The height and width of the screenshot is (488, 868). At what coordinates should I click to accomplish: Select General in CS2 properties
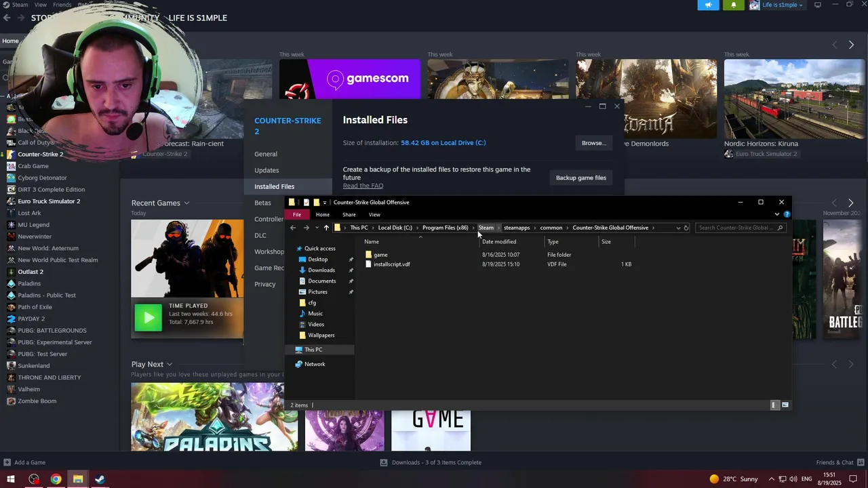coord(266,154)
